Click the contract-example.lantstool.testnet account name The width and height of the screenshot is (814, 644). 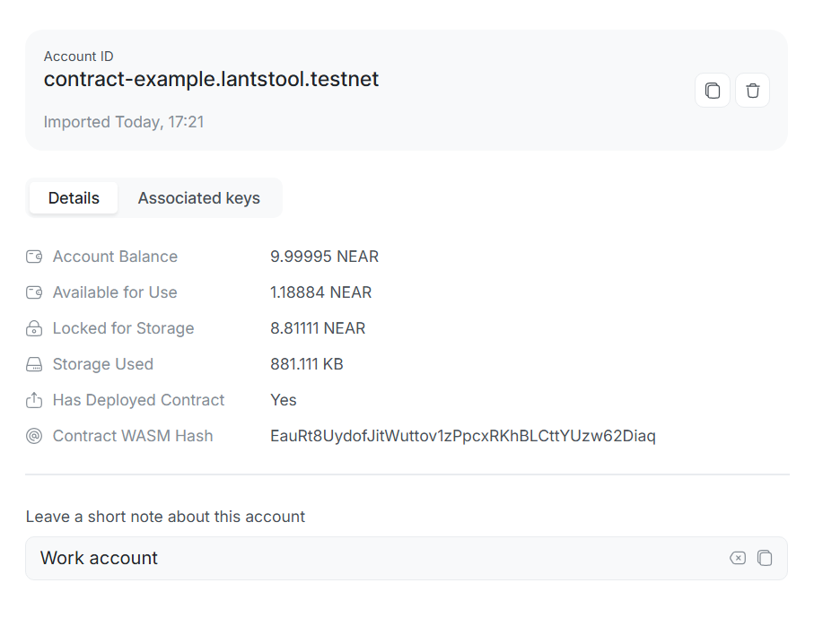pos(211,79)
